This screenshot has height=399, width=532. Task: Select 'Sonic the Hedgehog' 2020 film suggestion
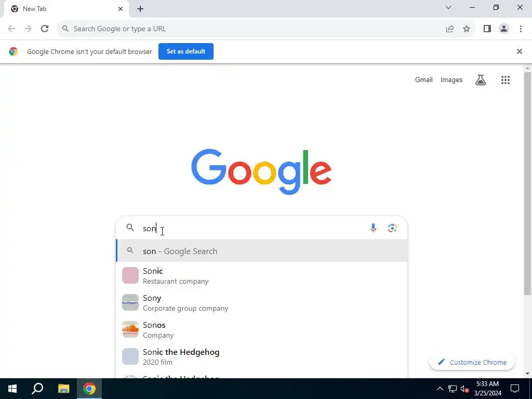pos(262,357)
